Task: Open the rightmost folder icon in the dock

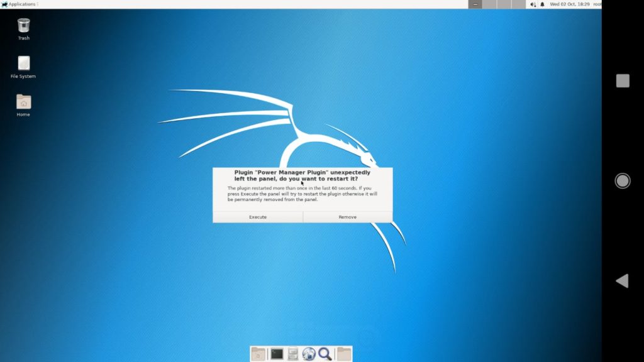Action: [x=345, y=353]
